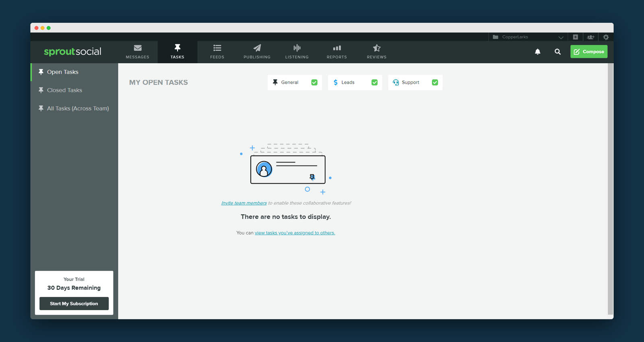Image resolution: width=644 pixels, height=342 pixels.
Task: Select All Tasks (Across Team)
Action: click(74, 108)
